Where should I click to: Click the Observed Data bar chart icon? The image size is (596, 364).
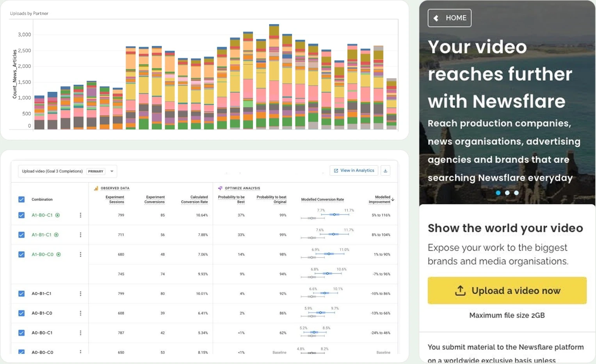pyautogui.click(x=96, y=188)
